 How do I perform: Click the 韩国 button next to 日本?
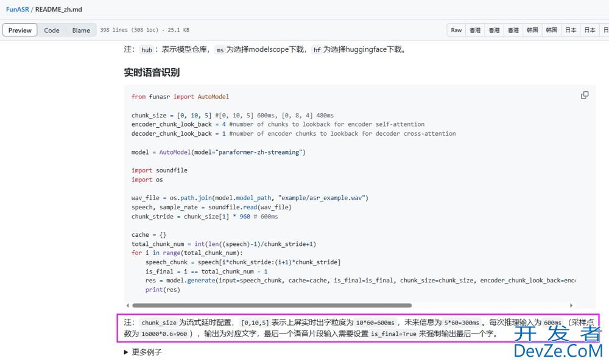tap(552, 30)
